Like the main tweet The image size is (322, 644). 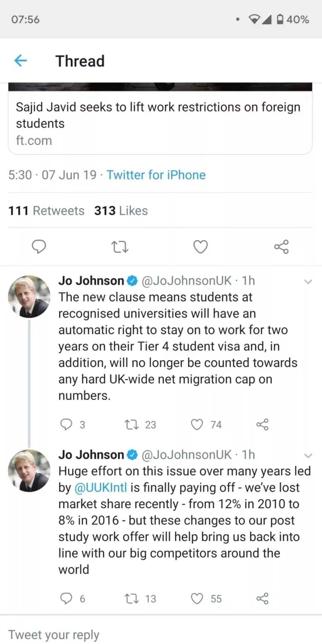200,247
